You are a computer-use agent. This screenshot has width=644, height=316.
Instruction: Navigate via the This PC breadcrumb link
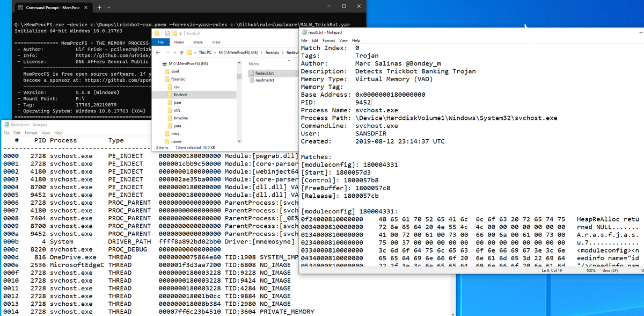click(x=205, y=53)
